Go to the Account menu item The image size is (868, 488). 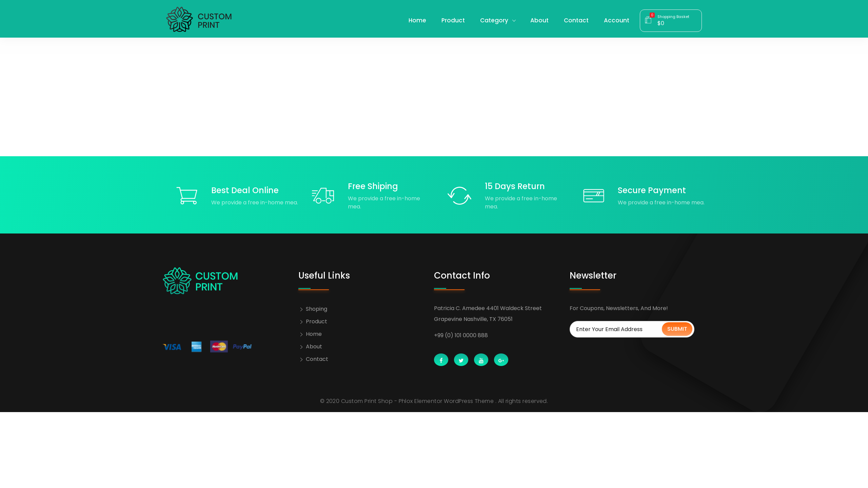[616, 20]
